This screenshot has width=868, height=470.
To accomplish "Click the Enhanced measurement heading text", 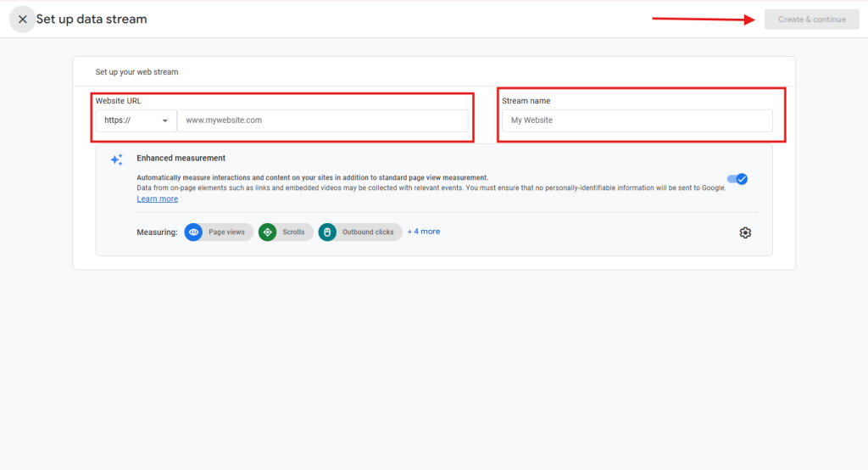I will coord(181,158).
